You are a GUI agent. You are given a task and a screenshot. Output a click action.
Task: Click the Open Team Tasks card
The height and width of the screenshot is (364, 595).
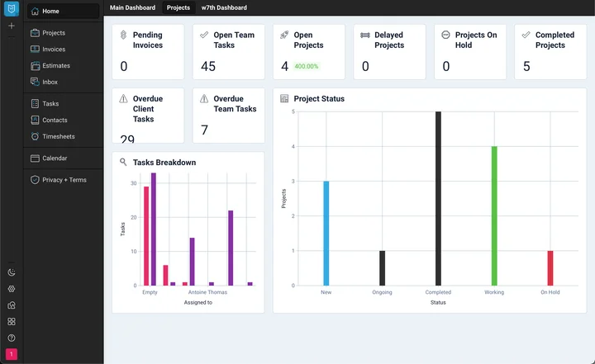click(228, 51)
